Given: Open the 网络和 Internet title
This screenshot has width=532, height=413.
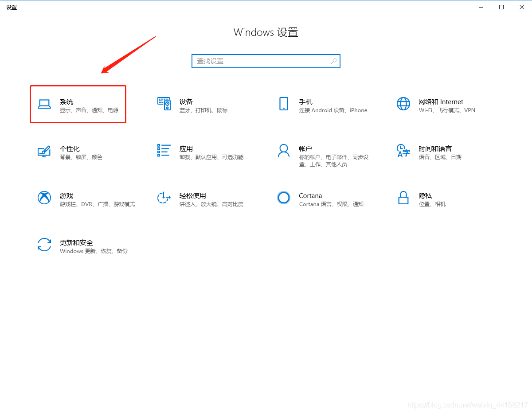Looking at the screenshot, I should tap(441, 102).
